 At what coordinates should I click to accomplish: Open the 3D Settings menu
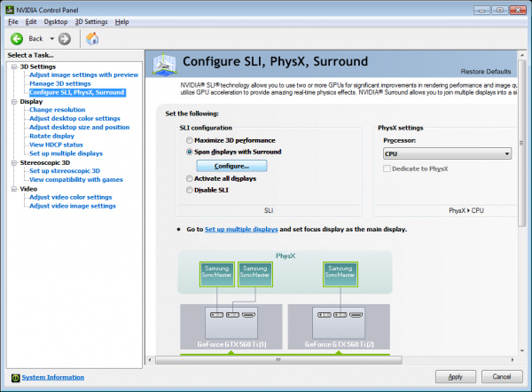click(91, 22)
